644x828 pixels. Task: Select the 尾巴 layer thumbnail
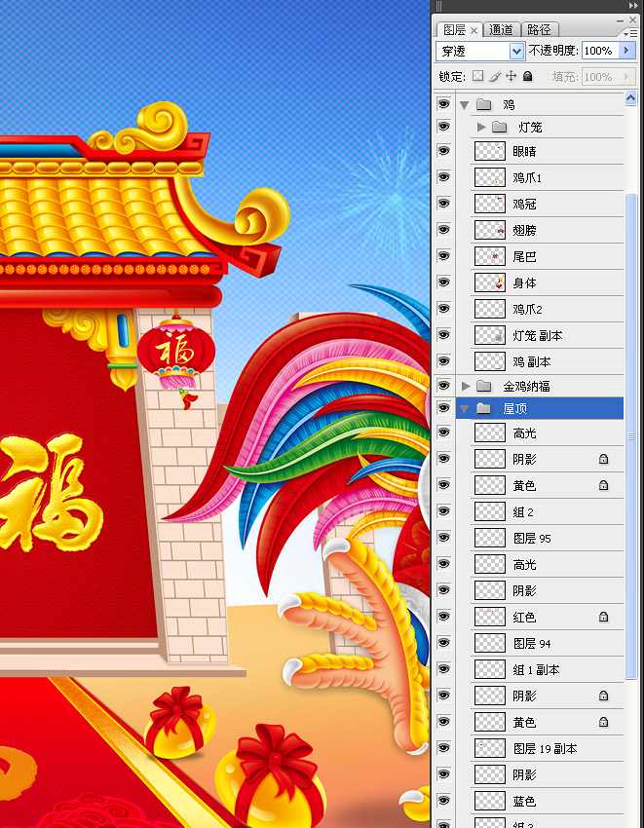point(490,256)
